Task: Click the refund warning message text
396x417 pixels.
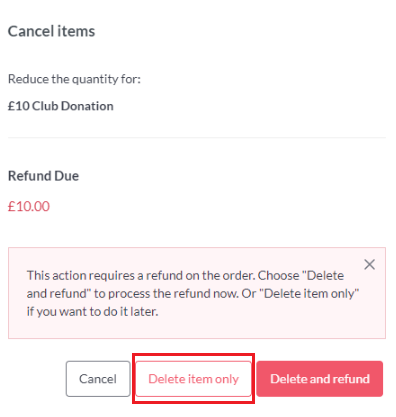Action: [193, 293]
